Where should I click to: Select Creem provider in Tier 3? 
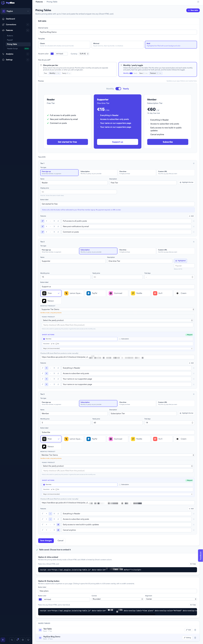[184, 439]
